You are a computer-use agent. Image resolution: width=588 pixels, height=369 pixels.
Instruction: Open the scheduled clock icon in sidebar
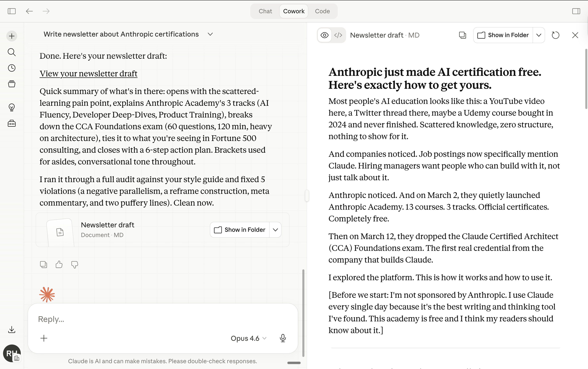(11, 68)
